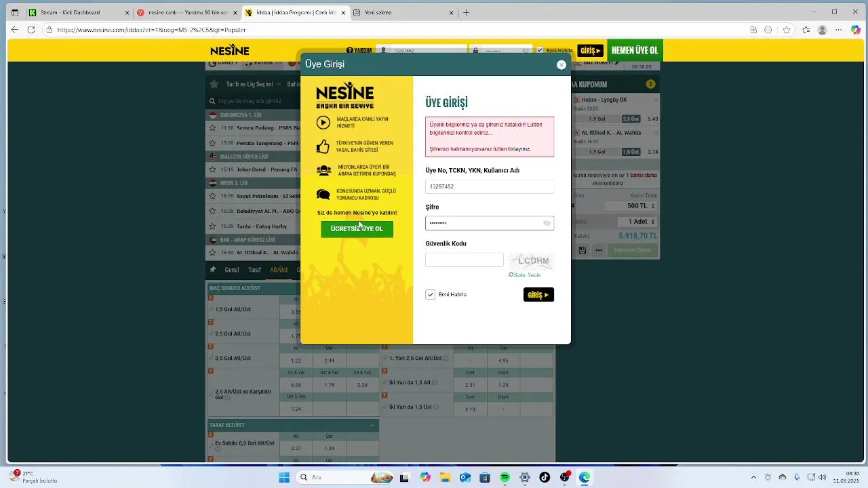Switch to the Alt/Üst tab
This screenshot has height=488, width=868.
coord(279,270)
